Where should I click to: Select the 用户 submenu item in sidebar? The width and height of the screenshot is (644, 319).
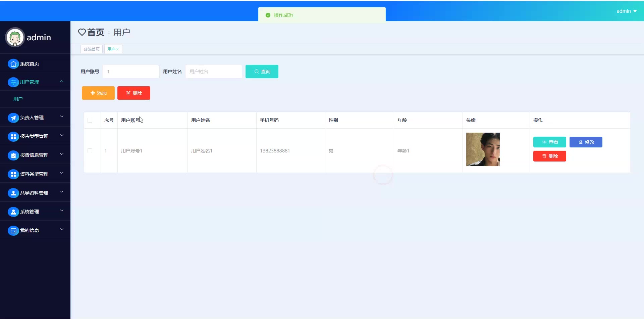coord(18,99)
